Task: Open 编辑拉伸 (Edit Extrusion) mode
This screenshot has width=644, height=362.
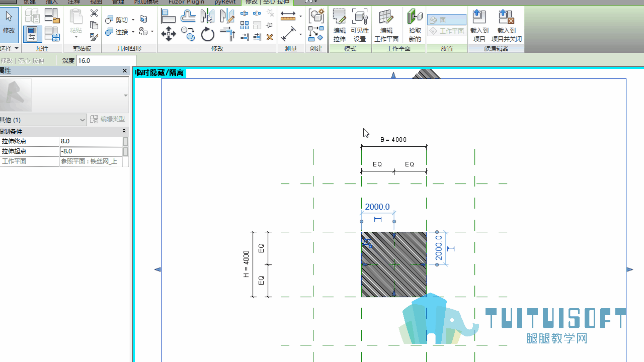Action: click(x=340, y=26)
